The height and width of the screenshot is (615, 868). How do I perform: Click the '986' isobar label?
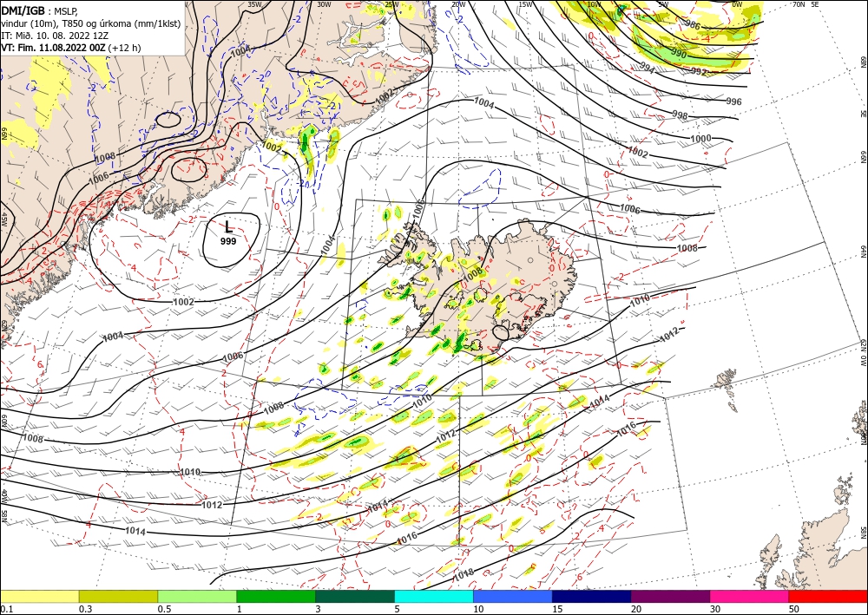(692, 25)
